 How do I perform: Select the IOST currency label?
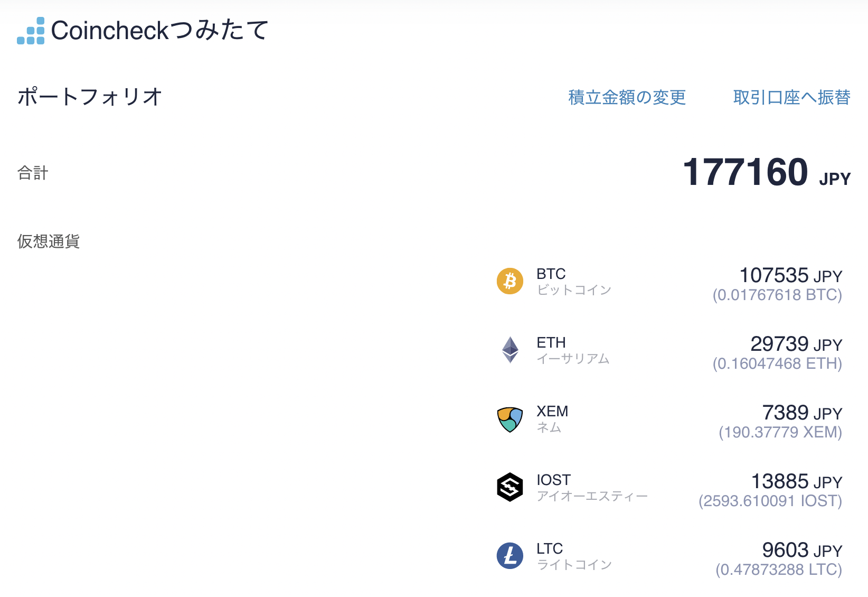tap(553, 480)
